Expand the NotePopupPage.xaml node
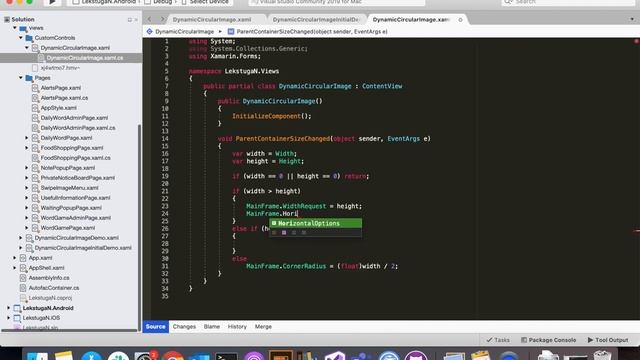The image size is (640, 360). [27, 168]
